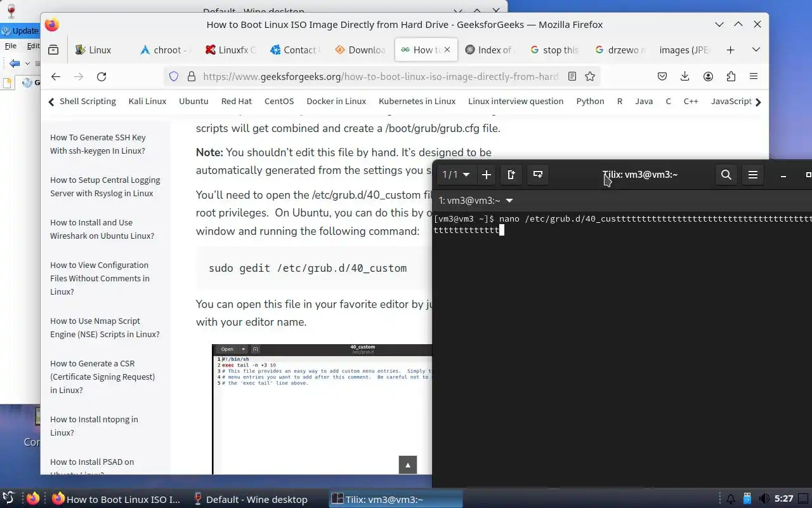Open the Java topic link

644,101
